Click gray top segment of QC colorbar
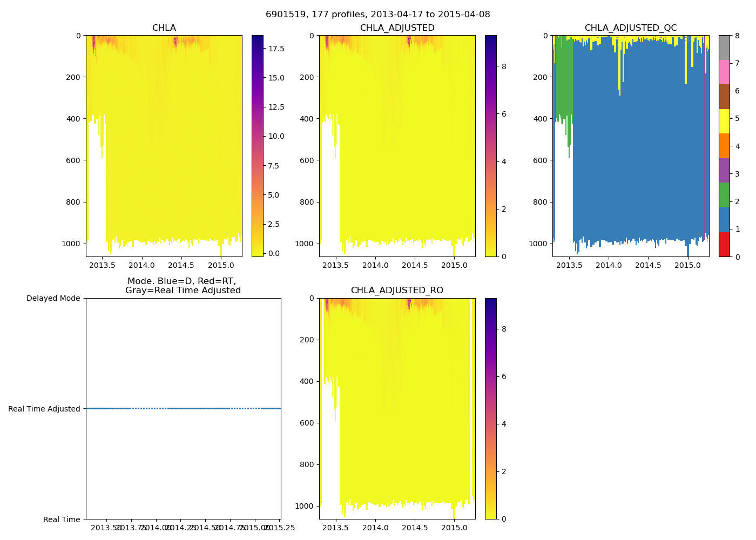This screenshot has width=756, height=540. pos(724,48)
